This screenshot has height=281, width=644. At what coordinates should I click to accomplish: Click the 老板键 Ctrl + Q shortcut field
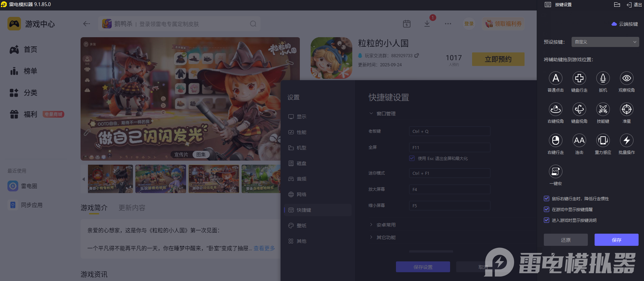[449, 131]
